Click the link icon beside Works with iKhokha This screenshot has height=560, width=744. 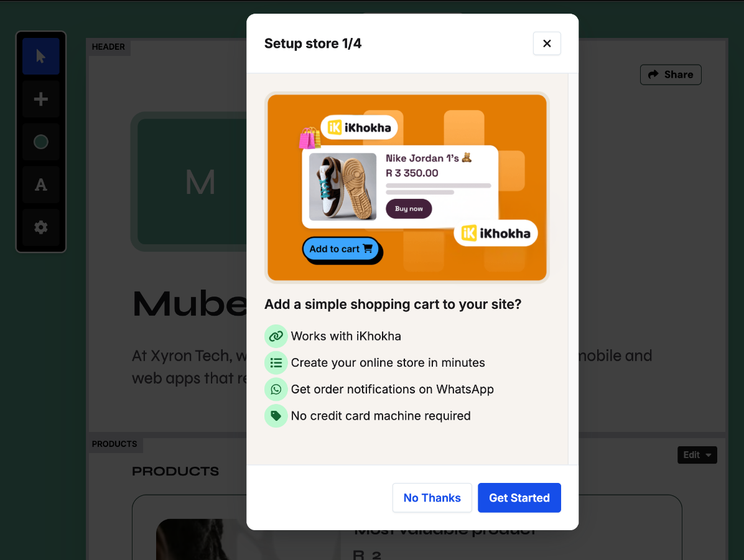[x=276, y=336]
